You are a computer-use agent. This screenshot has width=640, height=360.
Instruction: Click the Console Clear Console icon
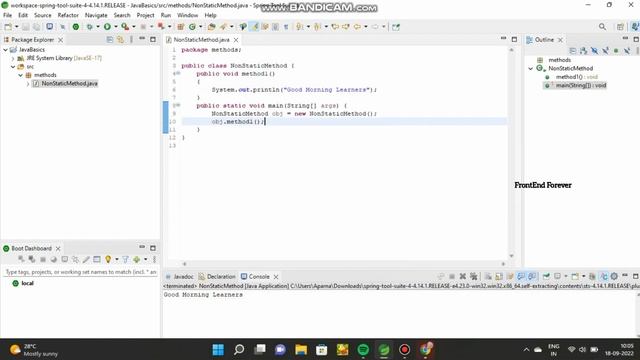(x=488, y=276)
